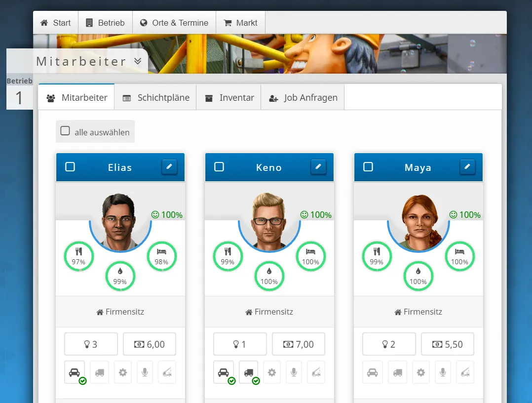The height and width of the screenshot is (403, 532).
Task: Open the 'Orte & Termine' menu
Action: point(174,23)
